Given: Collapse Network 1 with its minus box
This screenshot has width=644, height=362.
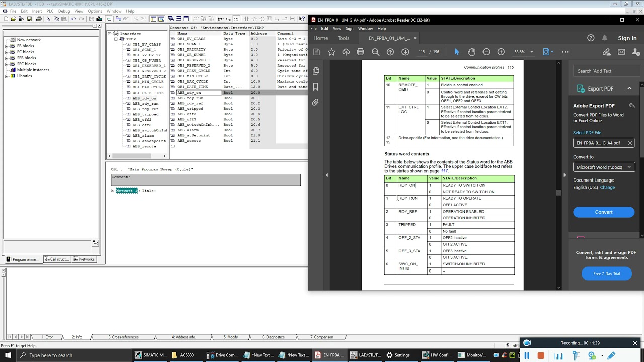Looking at the screenshot, I should [113, 191].
